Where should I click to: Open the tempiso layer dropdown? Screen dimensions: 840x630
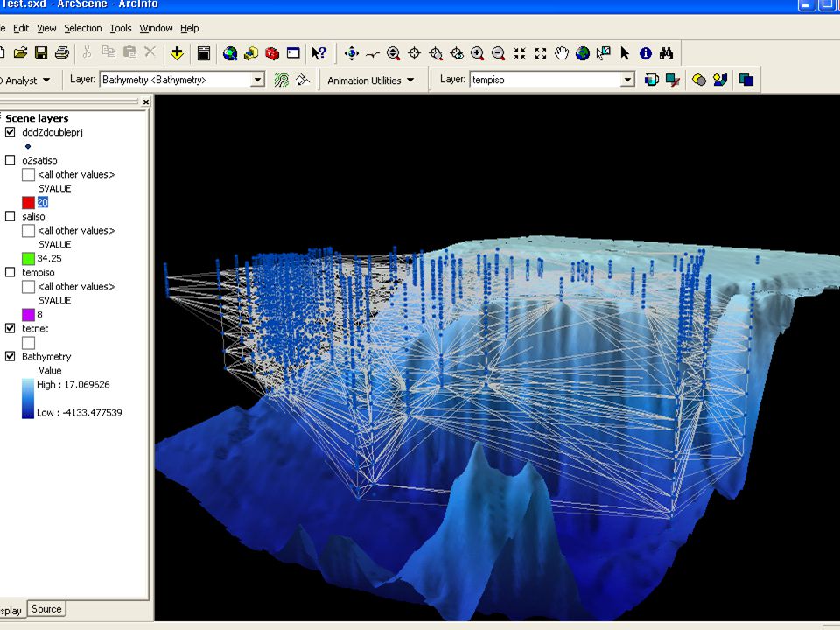628,80
